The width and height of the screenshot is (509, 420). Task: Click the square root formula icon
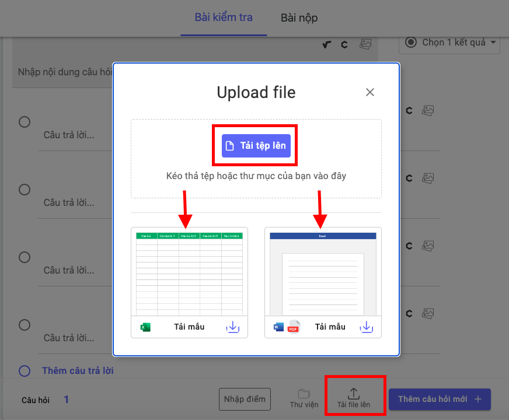click(327, 44)
